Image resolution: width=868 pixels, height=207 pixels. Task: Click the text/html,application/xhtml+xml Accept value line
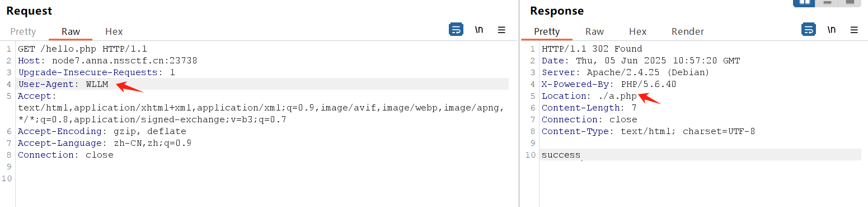[x=261, y=108]
